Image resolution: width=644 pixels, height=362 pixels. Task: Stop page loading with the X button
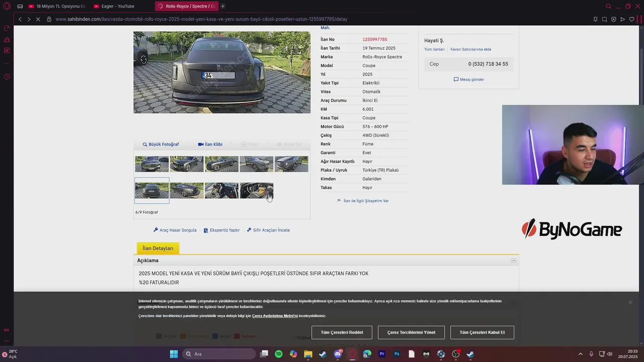[x=38, y=19]
